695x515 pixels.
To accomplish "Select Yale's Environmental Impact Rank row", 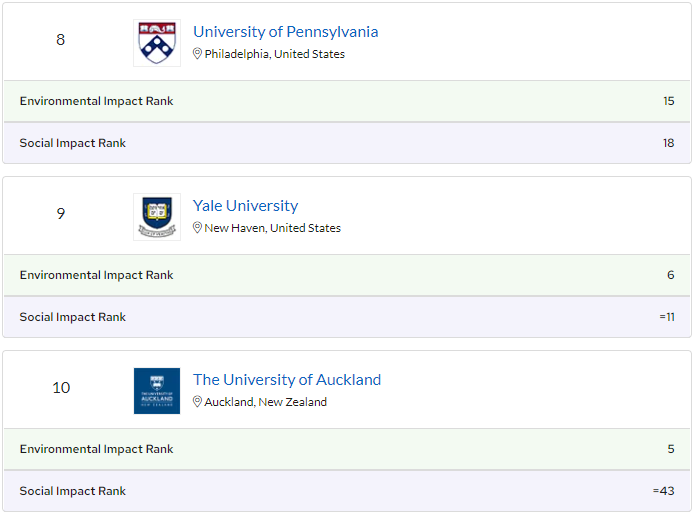I will 347,275.
